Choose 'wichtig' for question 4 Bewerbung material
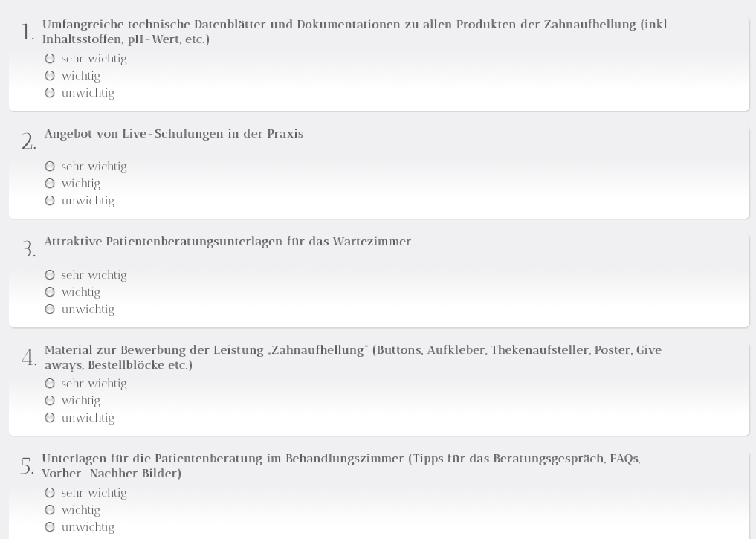This screenshot has height=539, width=756. [50, 401]
